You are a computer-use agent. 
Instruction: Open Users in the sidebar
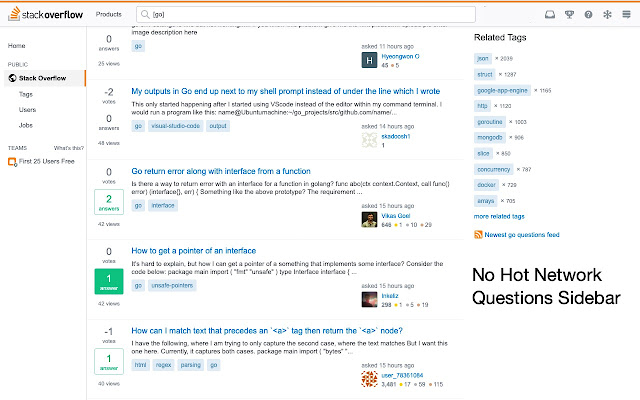(x=27, y=110)
